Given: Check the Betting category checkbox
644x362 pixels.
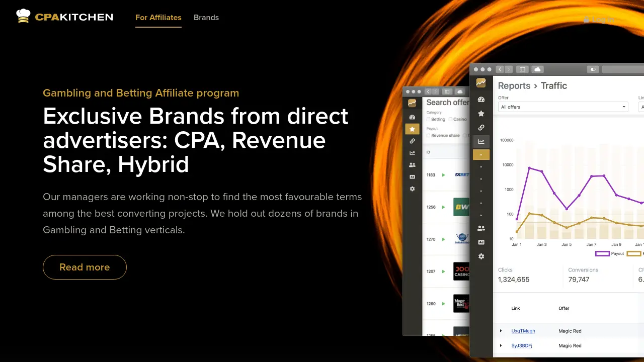Looking at the screenshot, I should pos(428,120).
